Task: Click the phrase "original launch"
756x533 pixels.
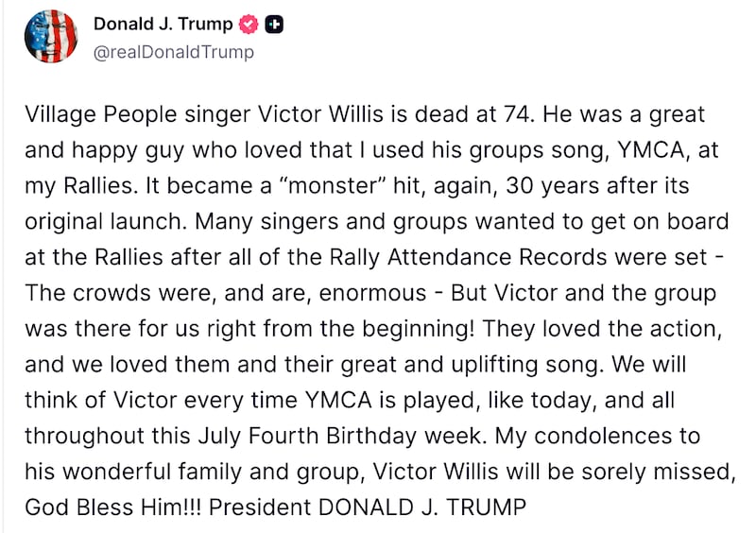Action: (107, 222)
